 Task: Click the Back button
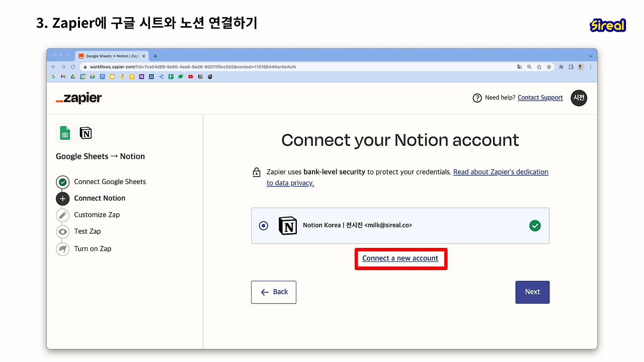click(x=274, y=292)
